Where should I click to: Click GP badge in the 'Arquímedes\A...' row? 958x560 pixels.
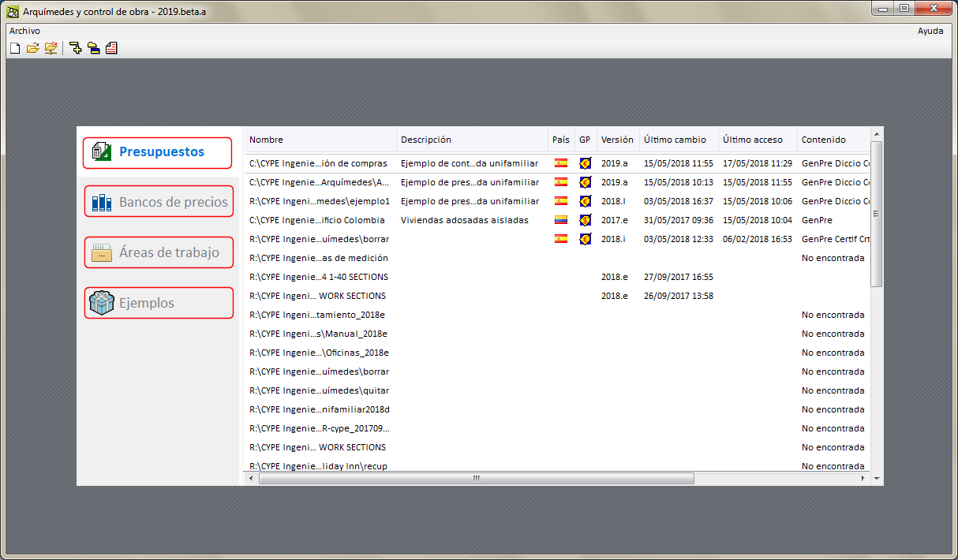[585, 182]
